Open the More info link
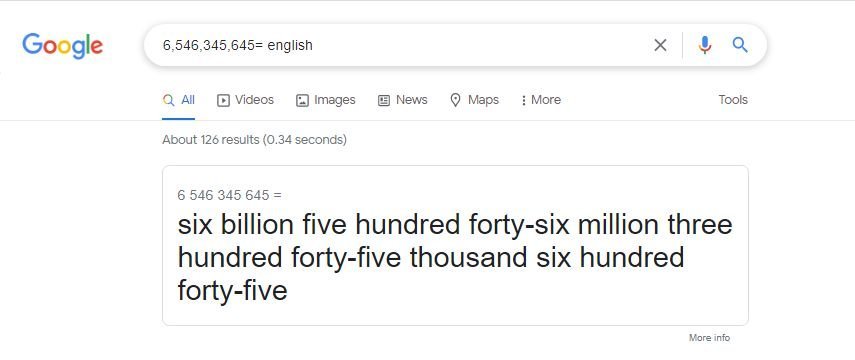The image size is (855, 360). 709,338
